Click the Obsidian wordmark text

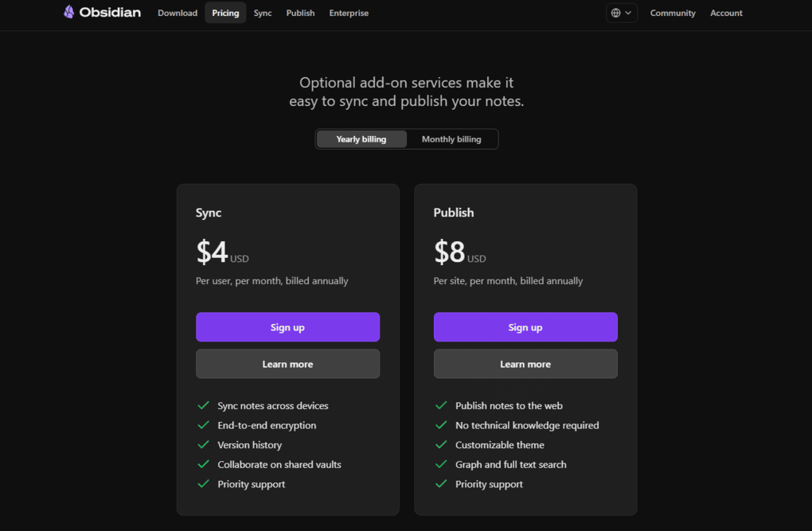110,13
